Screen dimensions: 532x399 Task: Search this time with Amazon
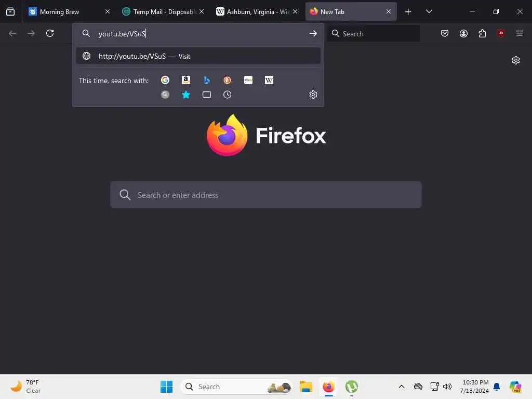[x=186, y=80]
